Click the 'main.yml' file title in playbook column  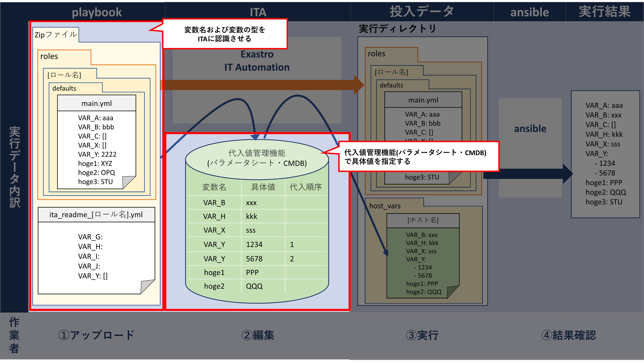tap(97, 103)
